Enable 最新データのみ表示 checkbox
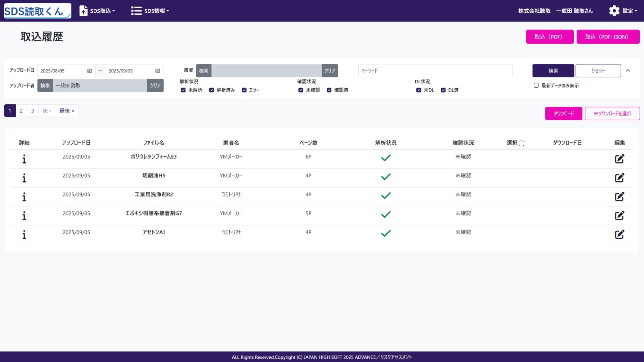644x362 pixels. 536,85
